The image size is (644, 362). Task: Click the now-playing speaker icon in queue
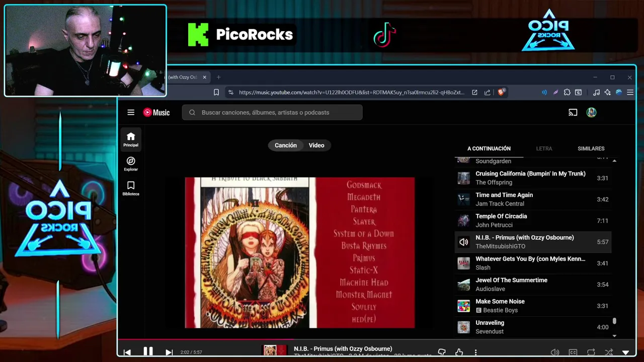(463, 242)
